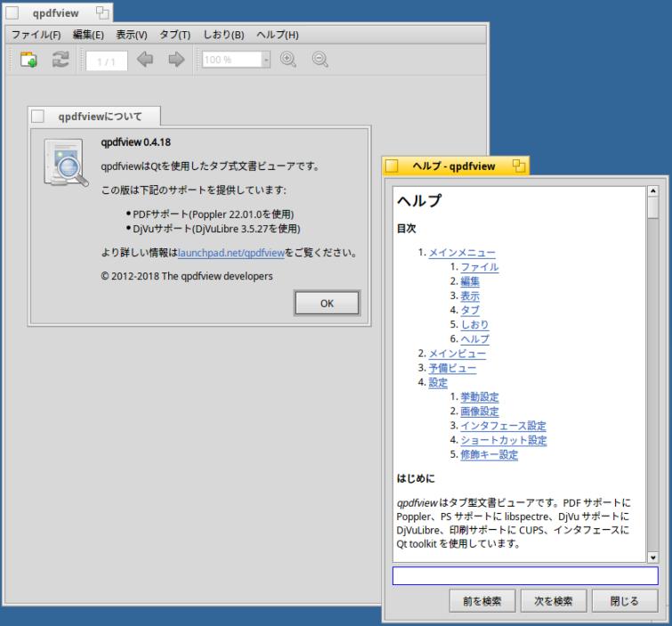Open the ファイル help contents link
The image size is (672, 626).
[x=480, y=267]
